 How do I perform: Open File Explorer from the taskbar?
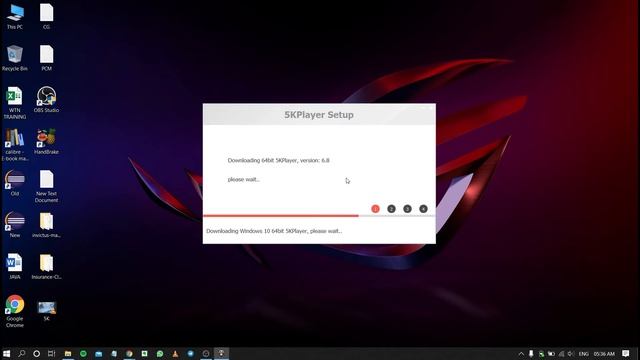(x=68, y=353)
